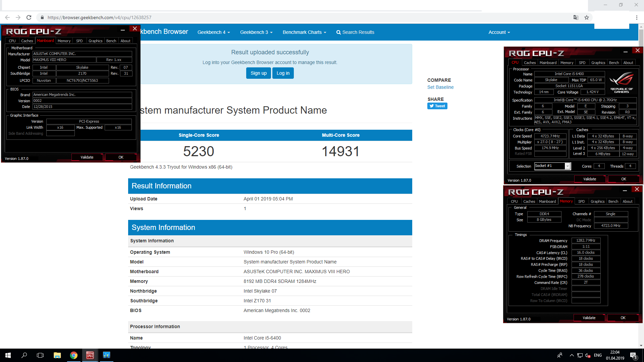Expand the Benchmark Charts menu
This screenshot has height=362, width=644.
pyautogui.click(x=304, y=32)
